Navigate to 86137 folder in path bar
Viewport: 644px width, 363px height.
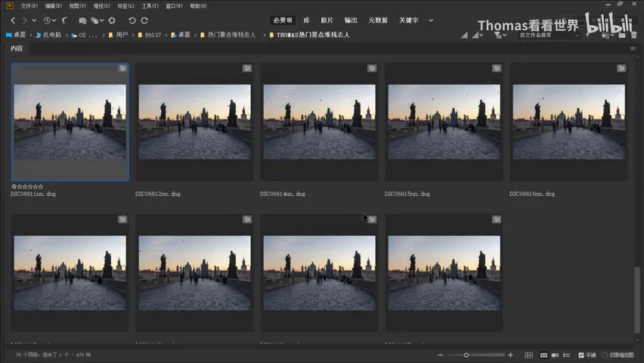pos(150,35)
